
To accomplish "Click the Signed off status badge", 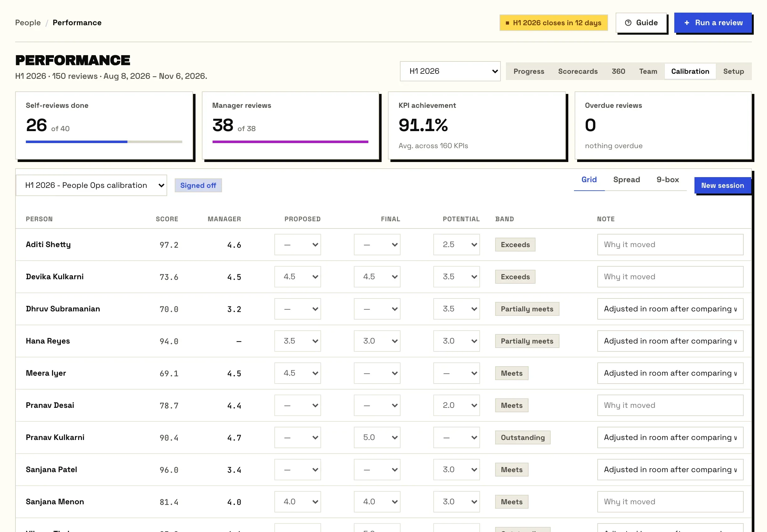I will point(198,185).
